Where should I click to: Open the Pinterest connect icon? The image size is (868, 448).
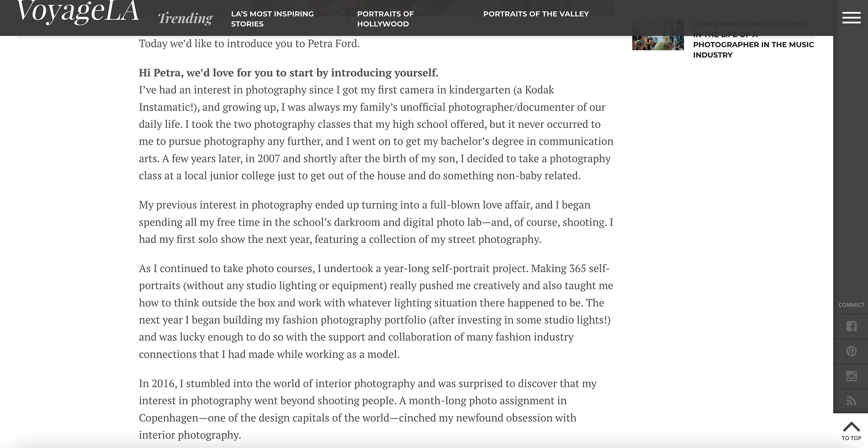851,351
